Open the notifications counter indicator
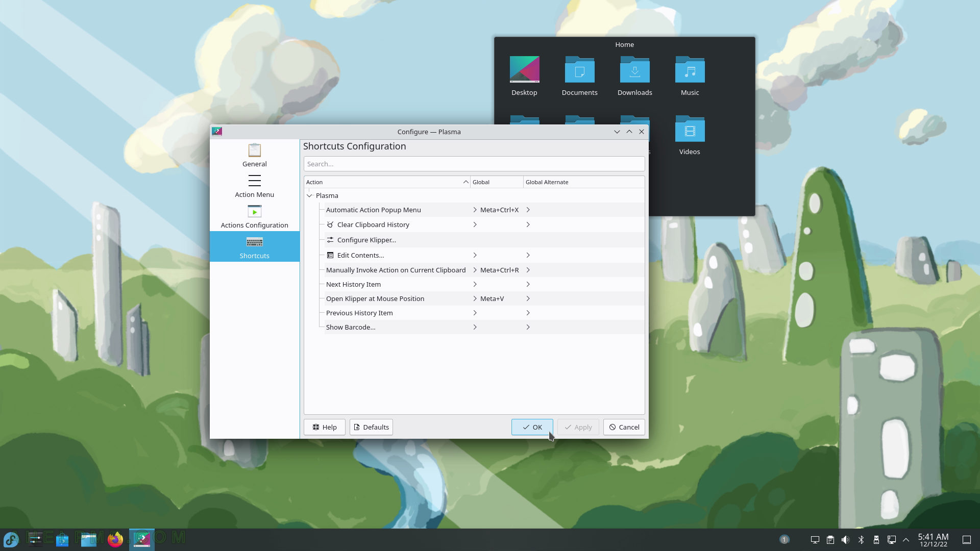Screen dimensions: 980x551 click(x=785, y=539)
